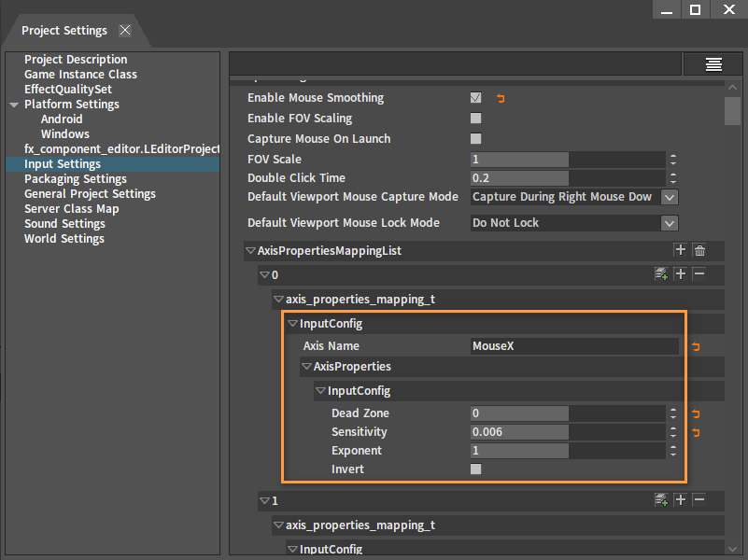Screen dimensions: 748x560
Task: Decrease Sensitivity with the down arrow
Action: pos(673,436)
